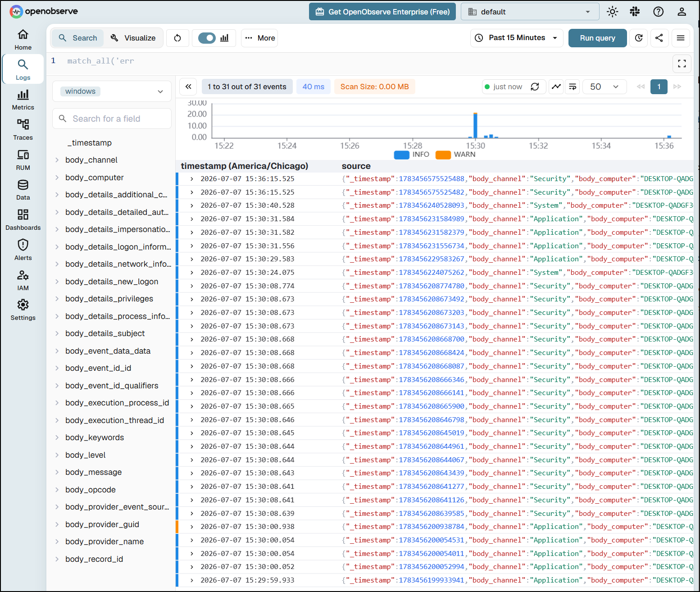
Task: Open the Slack community icon
Action: click(635, 12)
